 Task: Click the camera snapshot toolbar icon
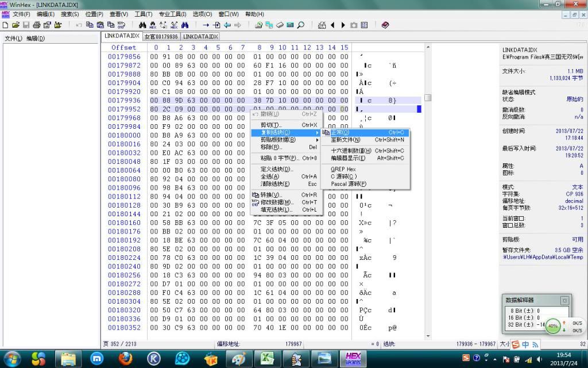[354, 25]
